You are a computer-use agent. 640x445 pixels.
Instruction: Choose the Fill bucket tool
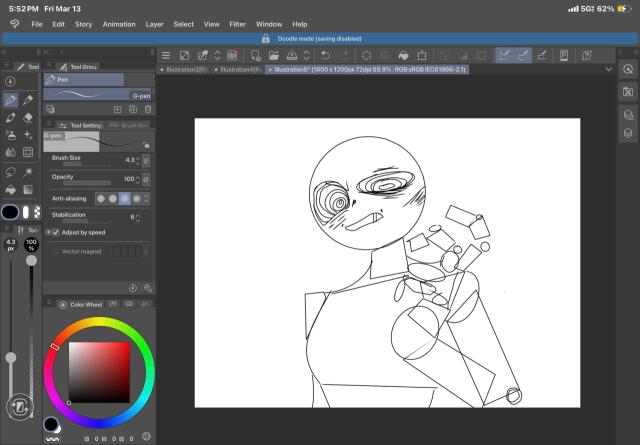10,189
